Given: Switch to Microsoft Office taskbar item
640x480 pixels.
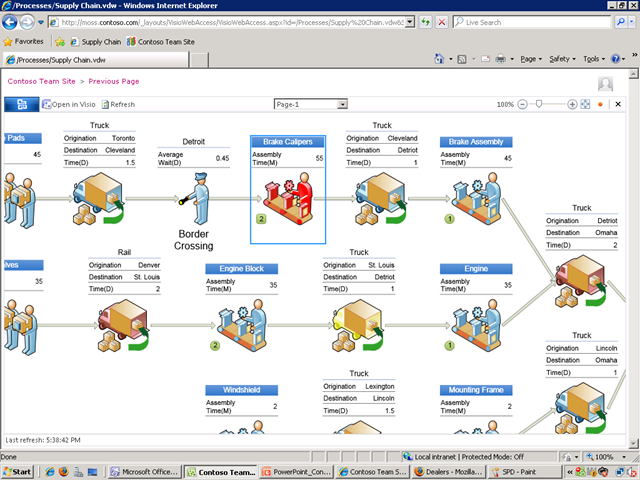Looking at the screenshot, I should pyautogui.click(x=144, y=472).
